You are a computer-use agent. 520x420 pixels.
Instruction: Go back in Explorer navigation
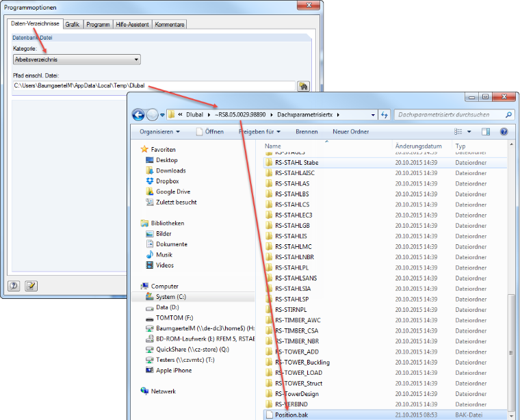tap(138, 115)
